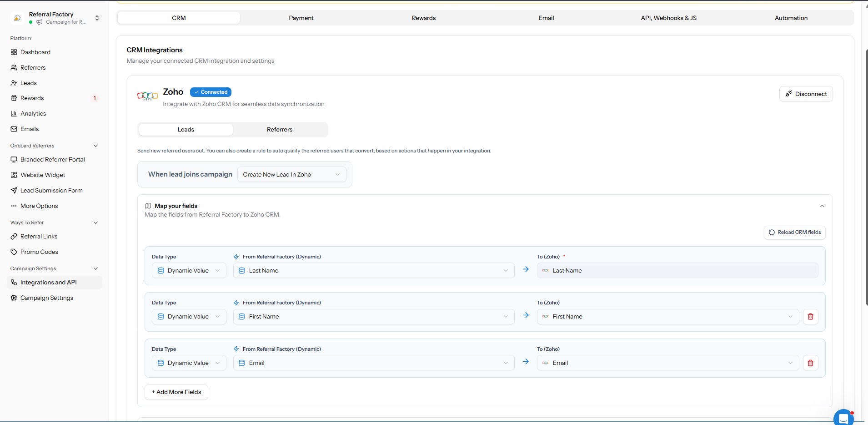Open the Create New Lead In Zoho dropdown
The image size is (868, 425).
(x=291, y=175)
